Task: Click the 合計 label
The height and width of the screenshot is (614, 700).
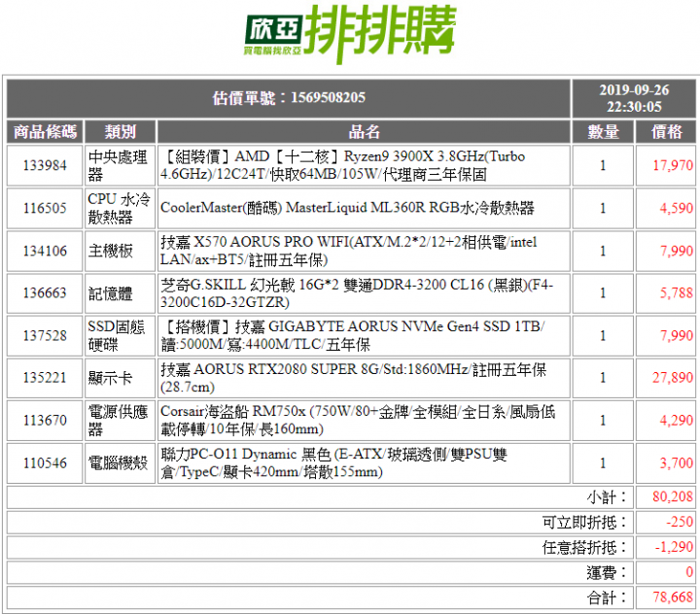Action: point(607,597)
